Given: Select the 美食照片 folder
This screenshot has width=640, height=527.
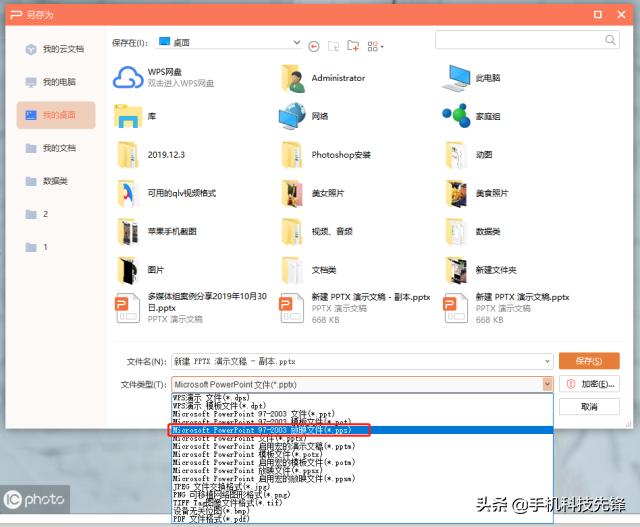Looking at the screenshot, I should (477, 193).
